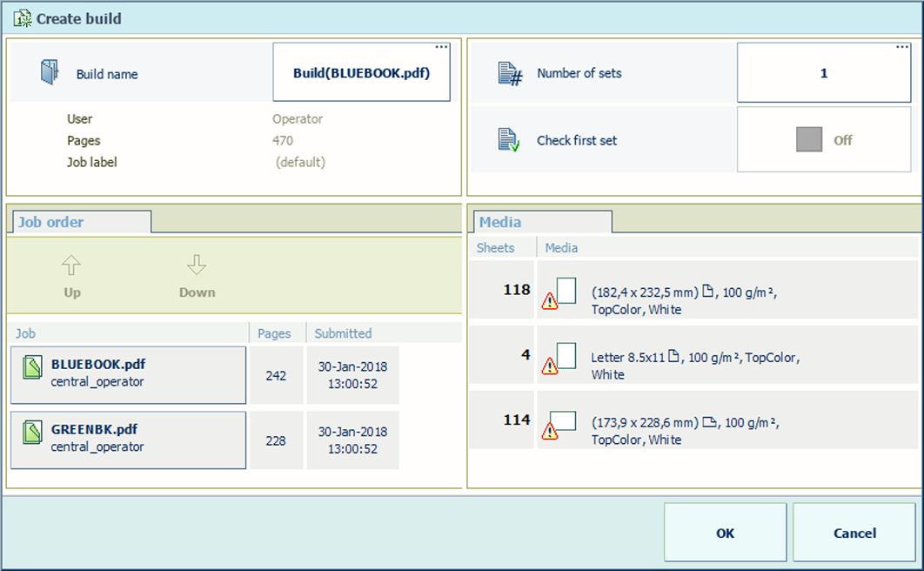924x571 pixels.
Task: Click the BLUEBOOK.pdf document icon
Action: point(32,369)
